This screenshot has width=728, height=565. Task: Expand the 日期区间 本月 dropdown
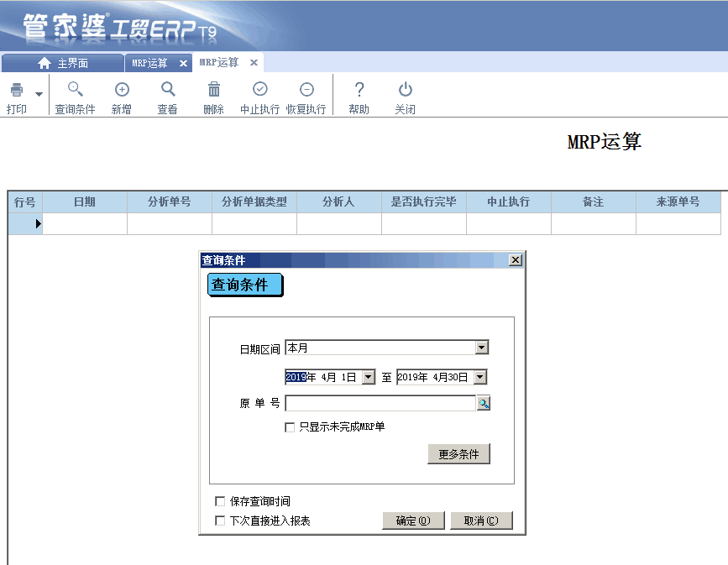click(481, 348)
